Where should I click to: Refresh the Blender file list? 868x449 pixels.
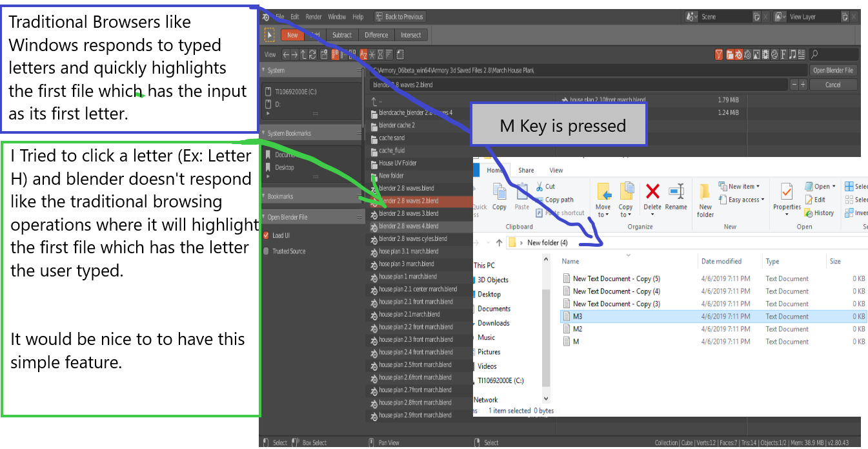coord(313,55)
